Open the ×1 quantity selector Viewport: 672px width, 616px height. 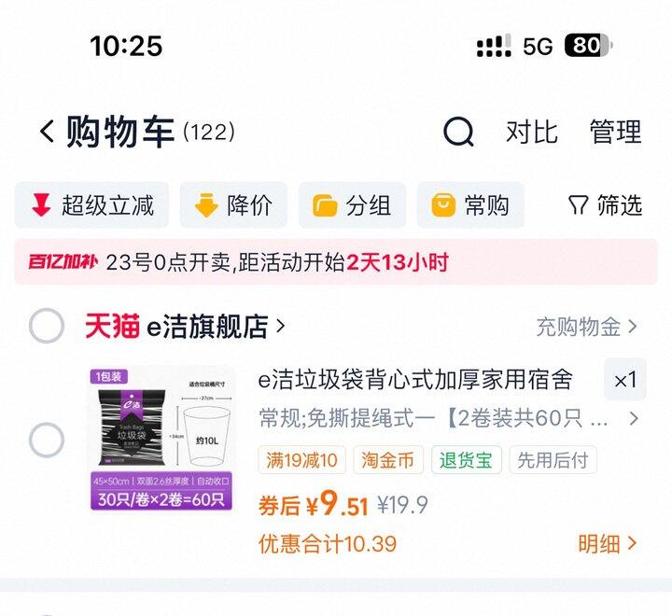tap(624, 379)
